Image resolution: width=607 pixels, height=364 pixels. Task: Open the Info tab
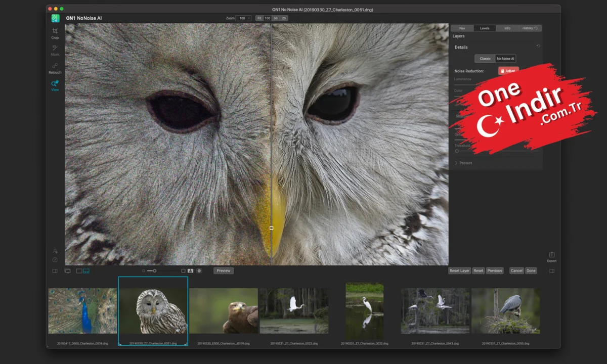click(507, 28)
